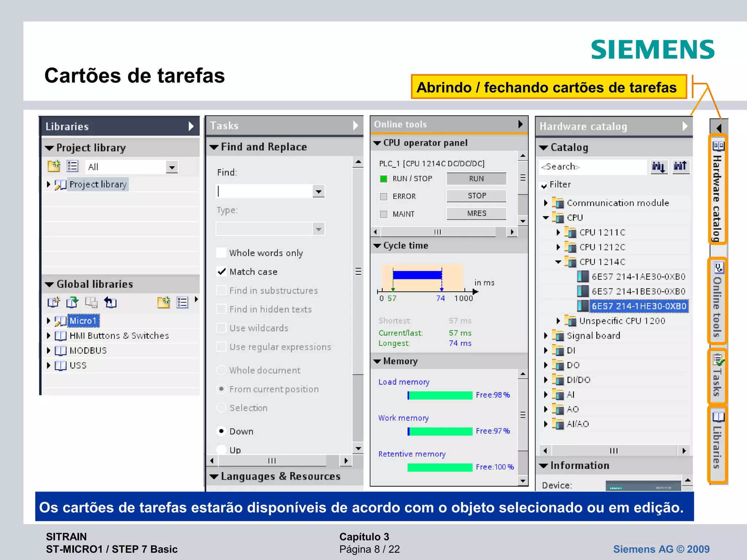Click the blue cycle time bar
This screenshot has height=560, width=747.
(417, 275)
